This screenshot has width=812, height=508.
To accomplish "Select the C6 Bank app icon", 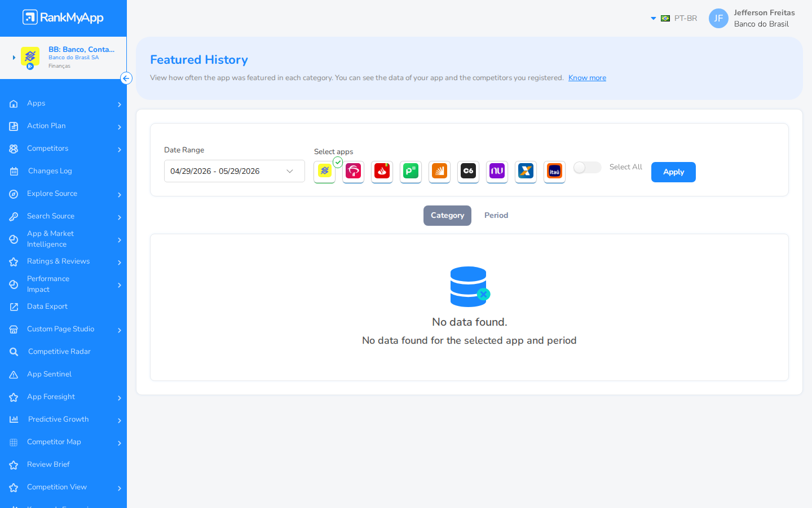I will [468, 171].
